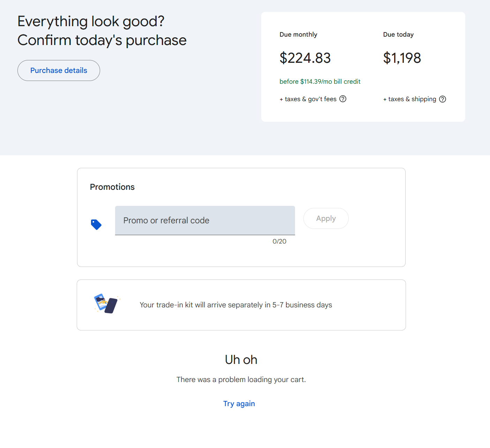Click the trade-in kit phone illustration

pos(106,304)
